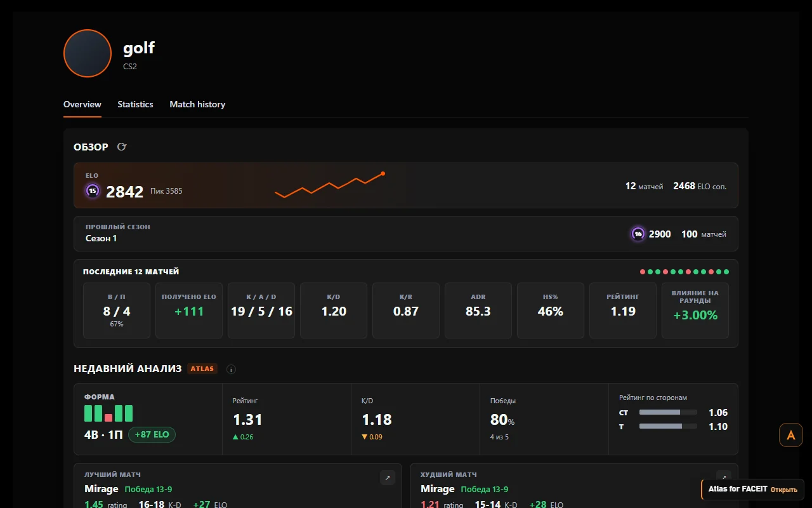Screen dimensions: 812x508
Task: Open the info icon beside ATLAS badge
Action: tap(231, 369)
